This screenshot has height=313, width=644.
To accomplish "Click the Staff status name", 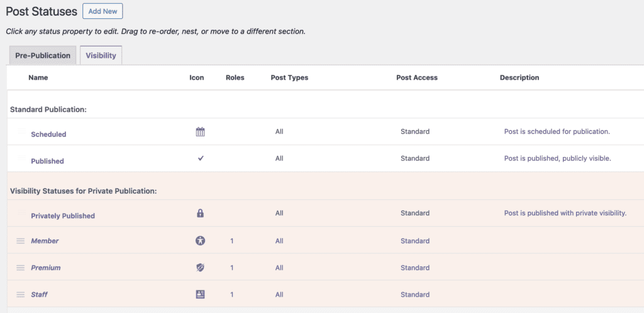I will 39,294.
